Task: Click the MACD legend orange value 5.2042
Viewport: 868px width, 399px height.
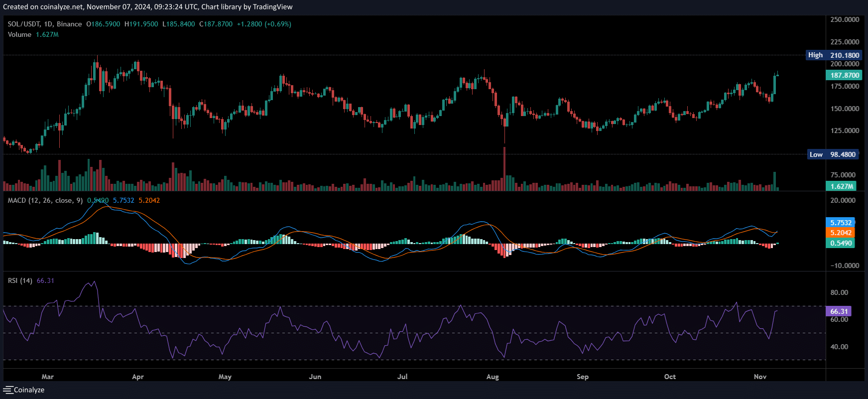Action: click(x=149, y=200)
